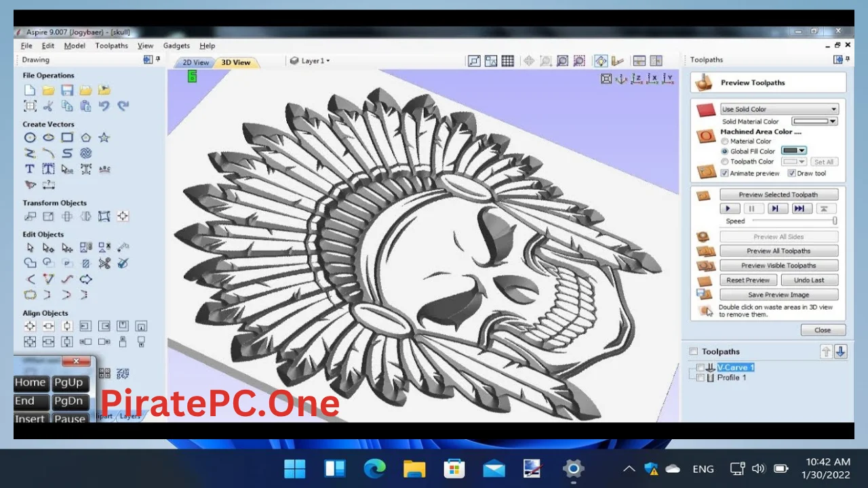Select the Text on Curve ABC tool

pos(104,169)
